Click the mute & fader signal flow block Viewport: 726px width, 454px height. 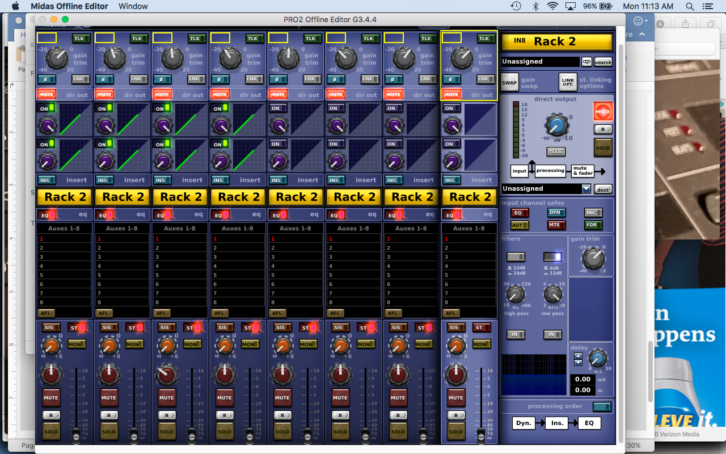(582, 171)
